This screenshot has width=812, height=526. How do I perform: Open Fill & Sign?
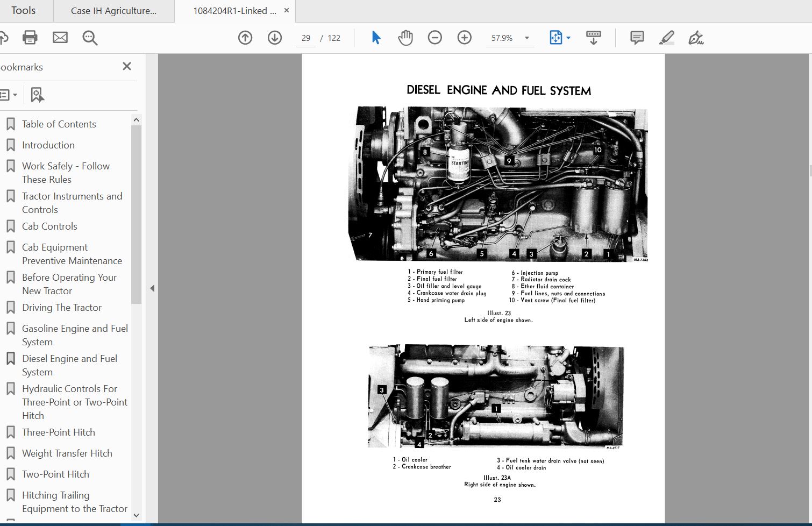[x=696, y=38]
